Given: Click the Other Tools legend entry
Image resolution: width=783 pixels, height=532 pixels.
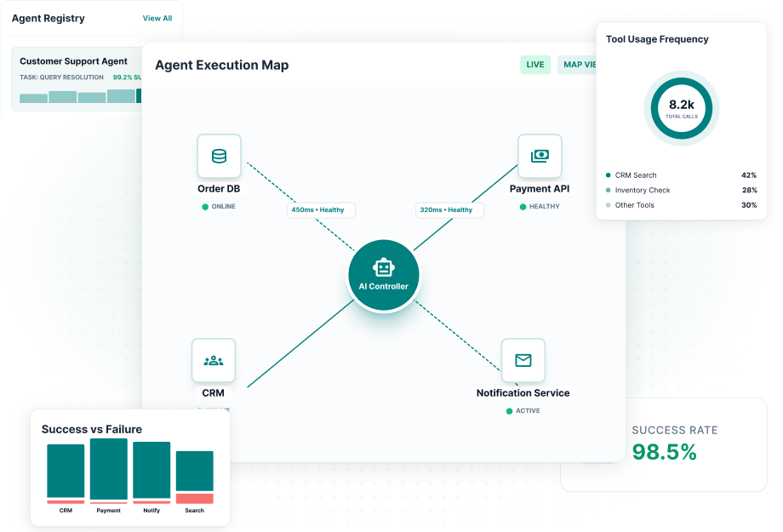Looking at the screenshot, I should 634,205.
